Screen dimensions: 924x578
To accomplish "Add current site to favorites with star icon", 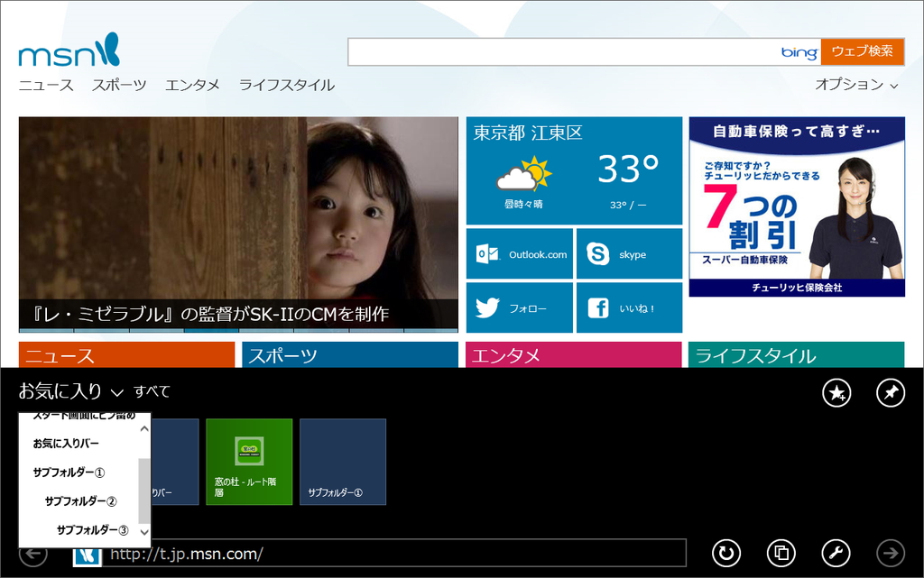I will pyautogui.click(x=836, y=393).
